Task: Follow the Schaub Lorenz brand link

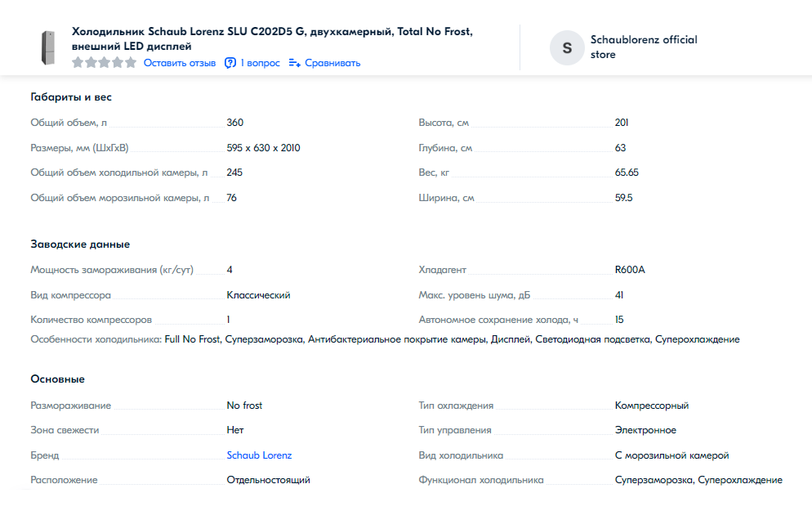Action: point(259,455)
